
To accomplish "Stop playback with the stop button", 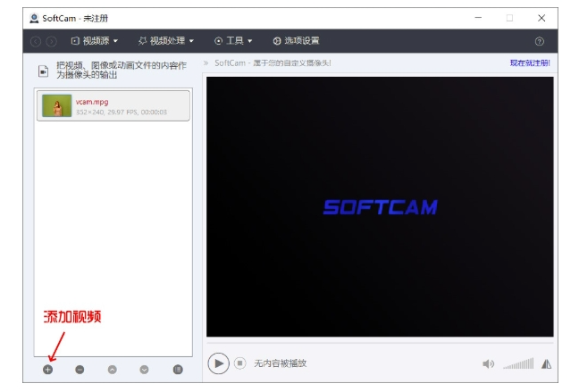I will click(239, 363).
